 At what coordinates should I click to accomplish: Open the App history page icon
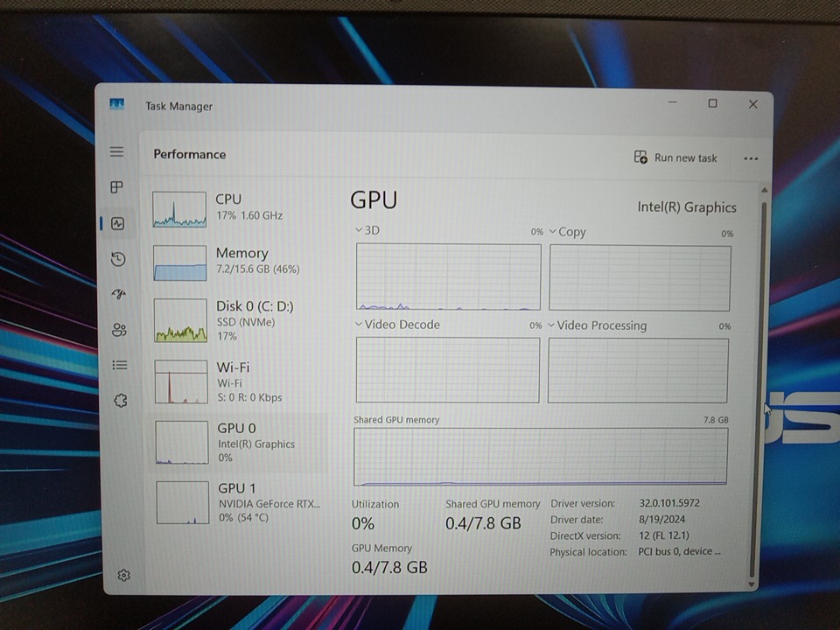point(118,259)
